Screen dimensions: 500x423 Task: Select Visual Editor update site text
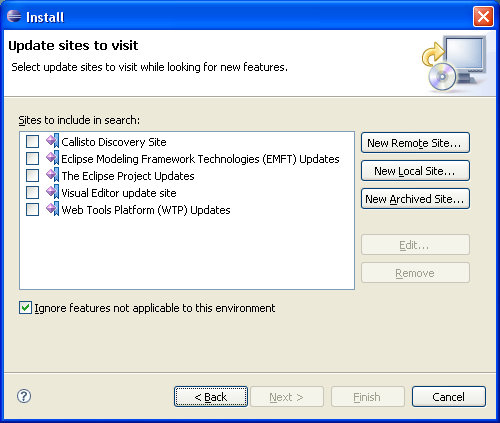click(x=119, y=193)
